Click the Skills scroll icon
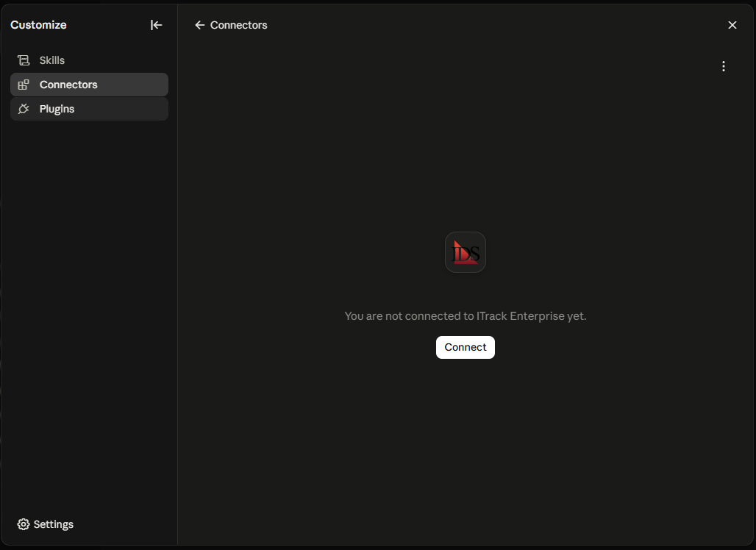 [23, 60]
